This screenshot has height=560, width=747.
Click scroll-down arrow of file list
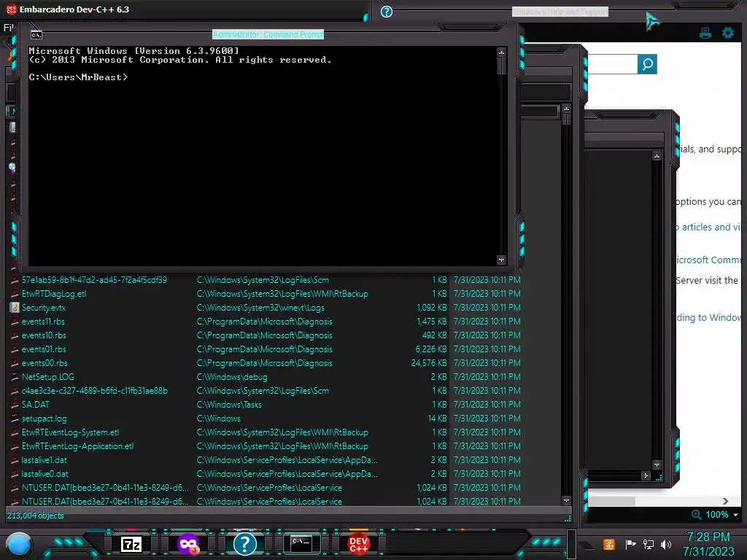tap(566, 500)
